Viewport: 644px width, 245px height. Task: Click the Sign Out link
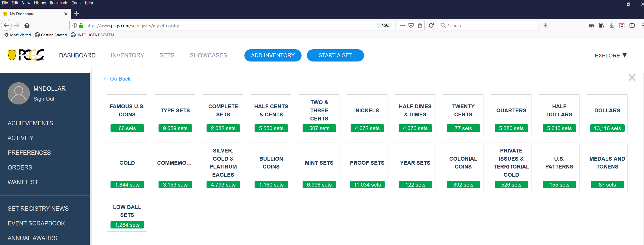click(x=44, y=99)
